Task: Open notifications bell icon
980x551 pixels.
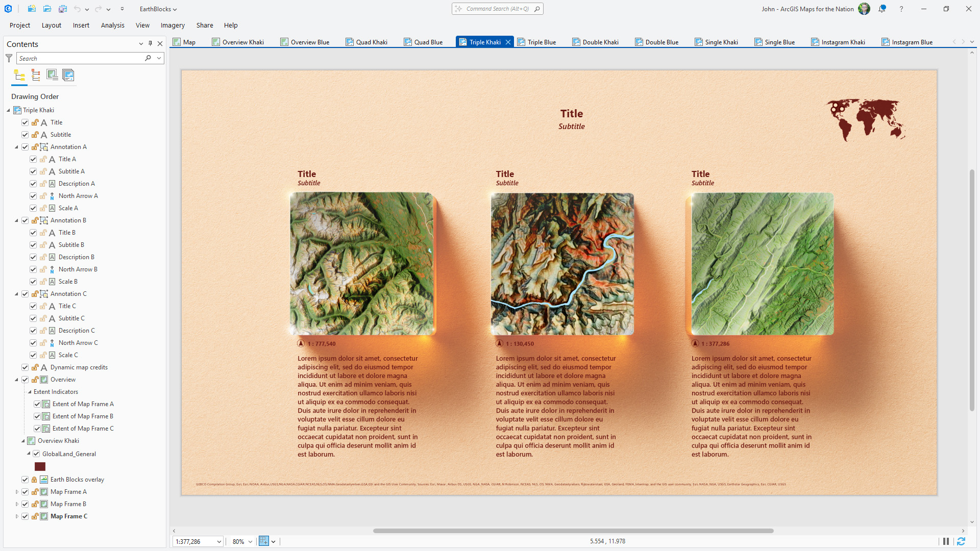Action: point(882,9)
